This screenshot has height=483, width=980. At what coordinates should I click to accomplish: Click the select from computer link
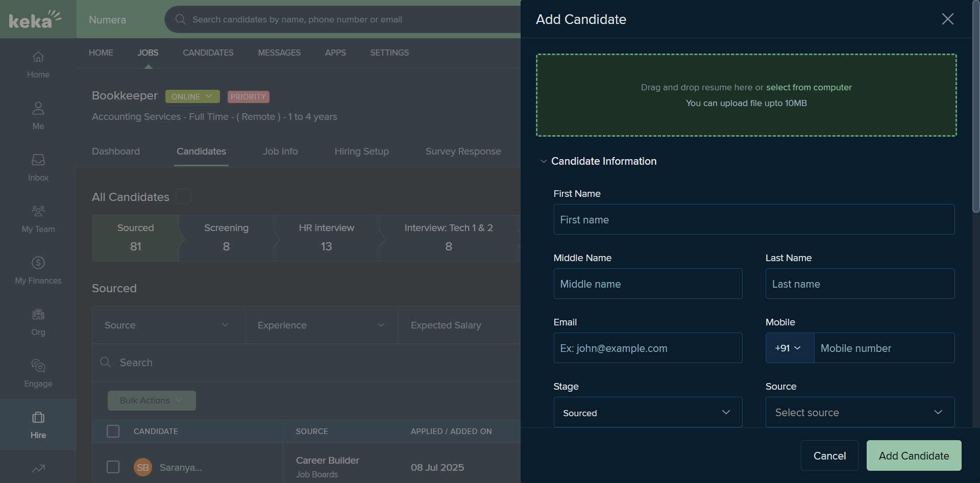pyautogui.click(x=808, y=87)
